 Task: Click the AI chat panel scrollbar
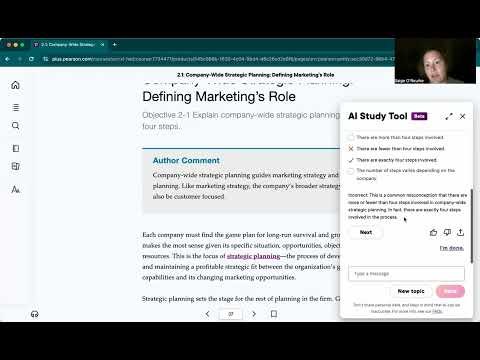471,226
